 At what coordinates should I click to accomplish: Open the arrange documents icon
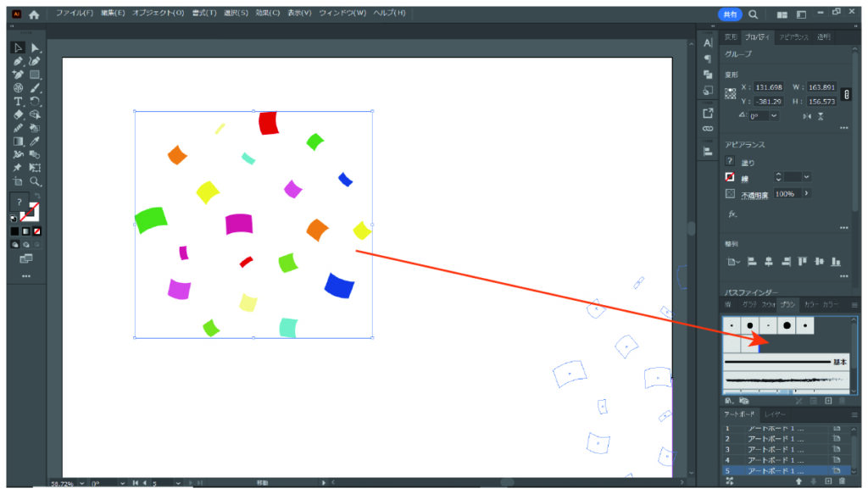[x=782, y=14]
